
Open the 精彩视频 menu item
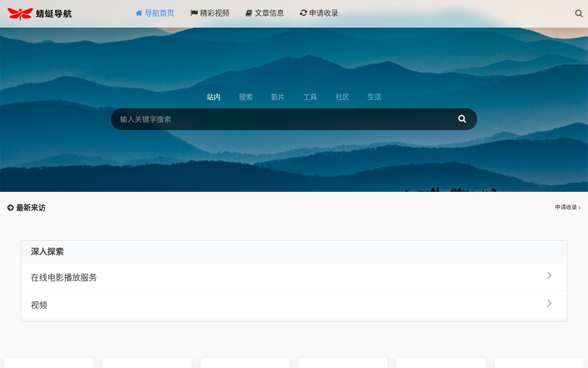click(x=210, y=13)
